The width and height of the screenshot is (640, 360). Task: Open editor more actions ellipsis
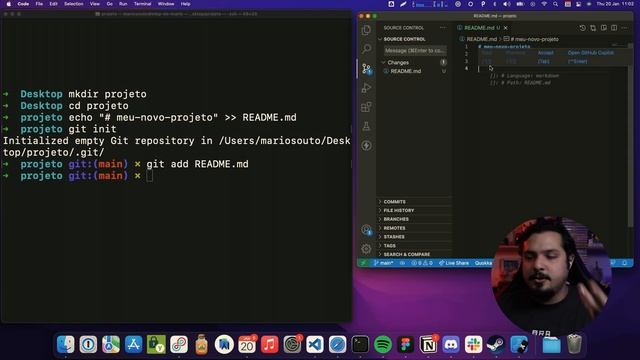[x=624, y=28]
